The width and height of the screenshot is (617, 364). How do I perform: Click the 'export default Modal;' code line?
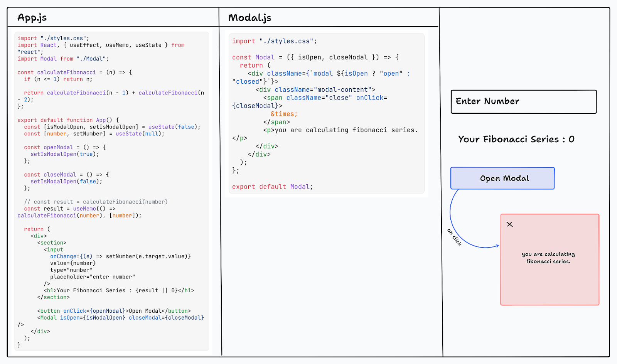(272, 187)
